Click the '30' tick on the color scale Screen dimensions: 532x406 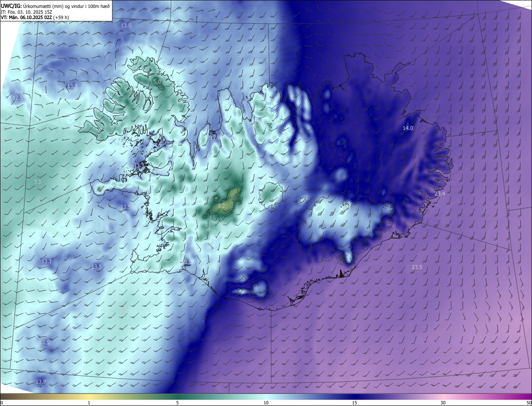[443, 403]
